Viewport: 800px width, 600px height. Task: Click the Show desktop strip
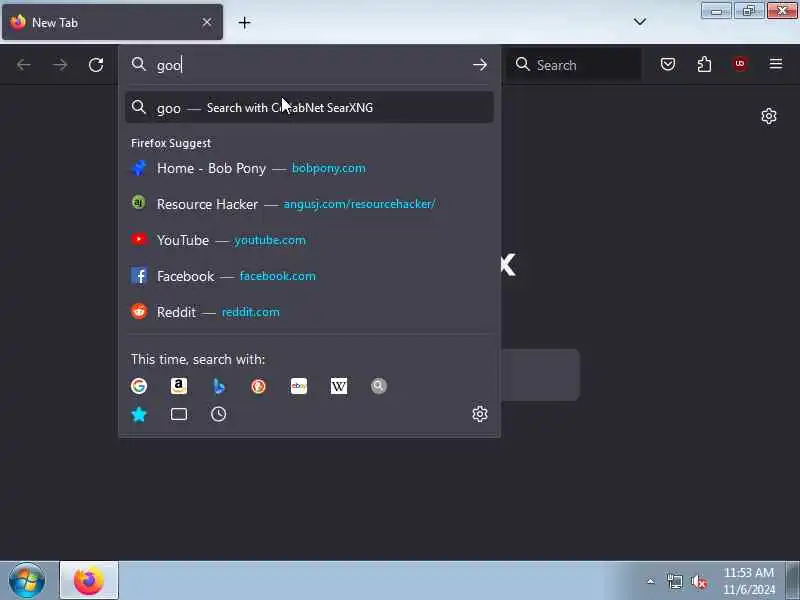click(792, 581)
